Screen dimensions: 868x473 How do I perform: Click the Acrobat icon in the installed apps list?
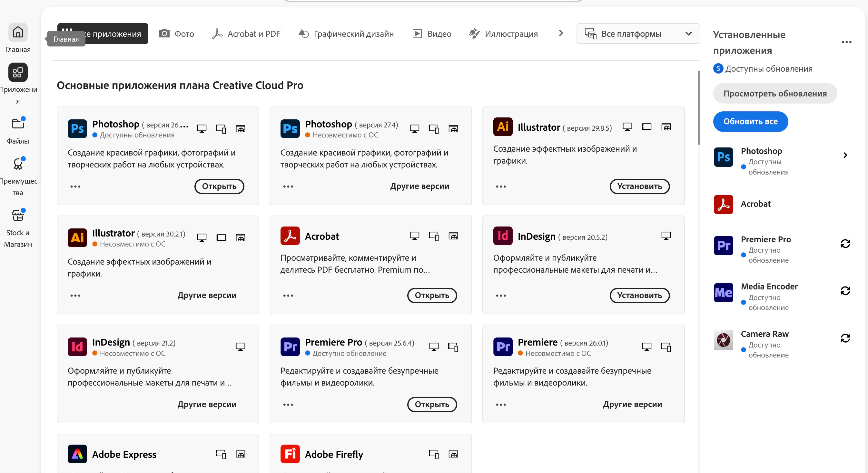[724, 204]
